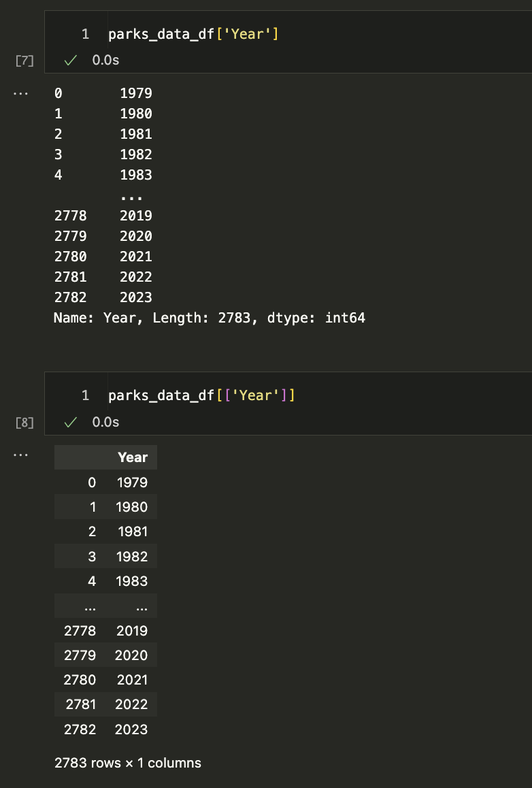Click the 'Name: Year, Length: 2783' output line
Viewport: 532px width, 788px height.
(209, 318)
